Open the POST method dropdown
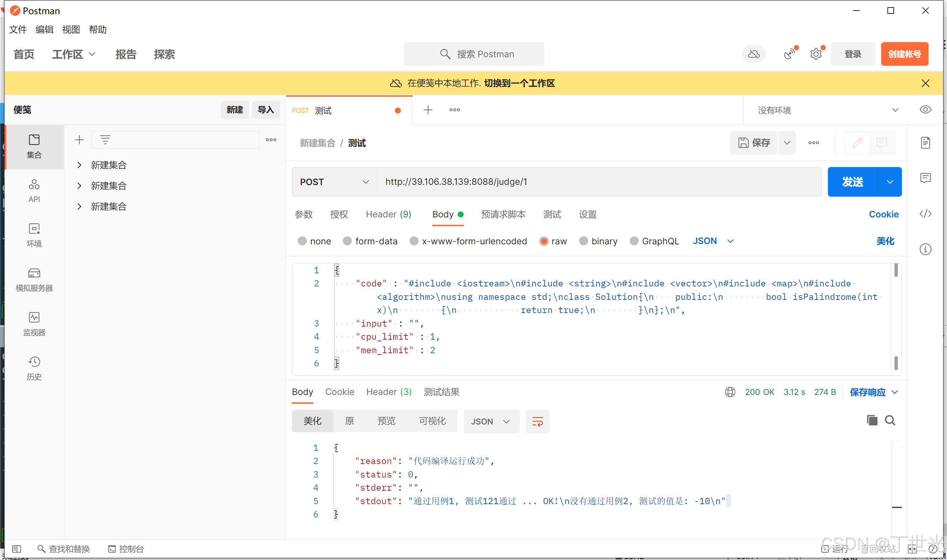This screenshot has width=947, height=560. coord(334,182)
